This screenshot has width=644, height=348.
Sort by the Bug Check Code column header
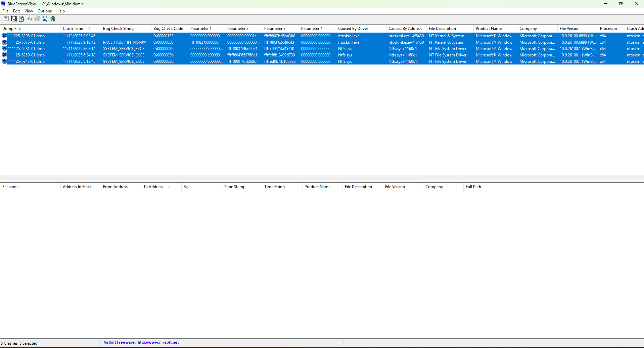[x=170, y=29]
